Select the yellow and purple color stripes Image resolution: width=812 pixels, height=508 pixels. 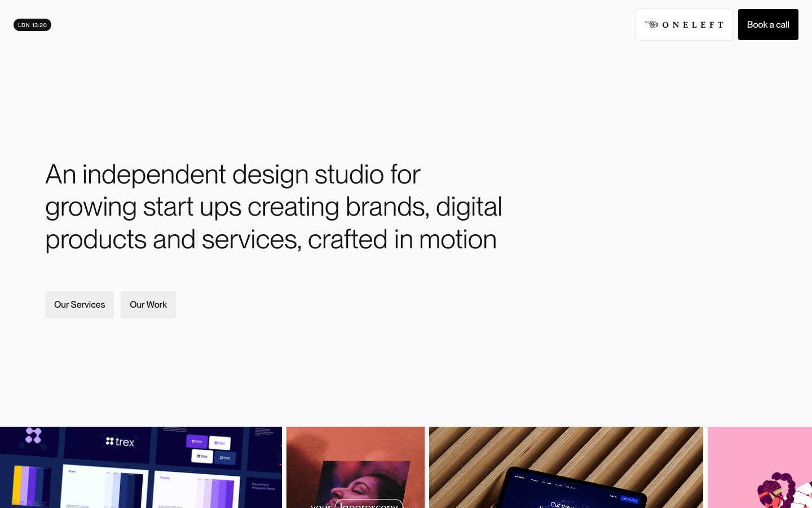28,485
